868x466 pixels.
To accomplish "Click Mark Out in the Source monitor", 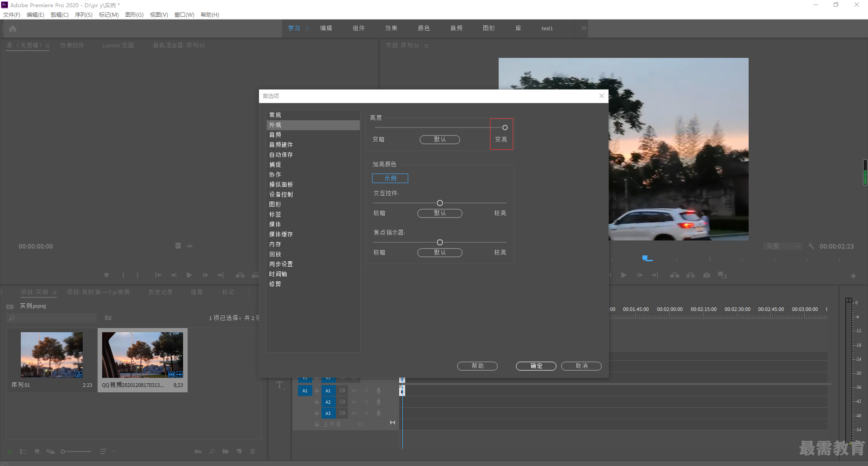I will (137, 275).
